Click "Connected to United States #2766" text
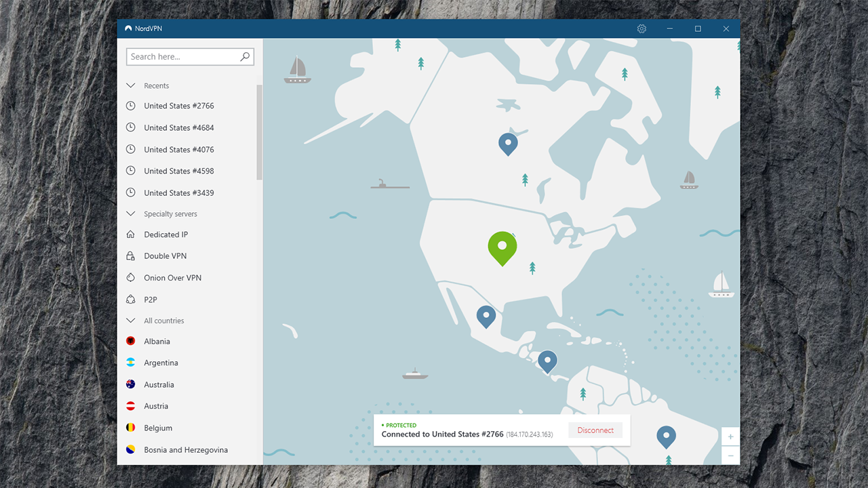 (443, 434)
